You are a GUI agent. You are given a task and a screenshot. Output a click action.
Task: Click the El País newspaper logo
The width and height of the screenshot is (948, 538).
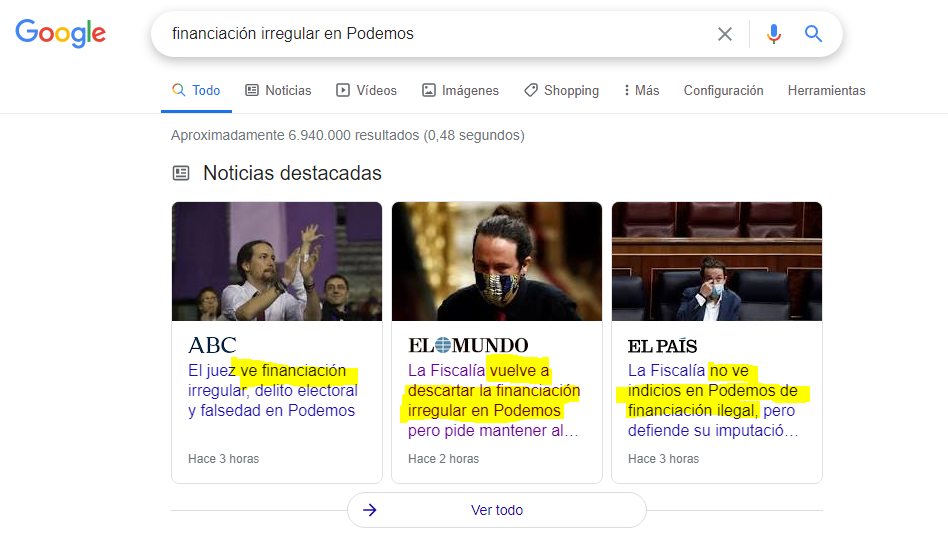[663, 346]
